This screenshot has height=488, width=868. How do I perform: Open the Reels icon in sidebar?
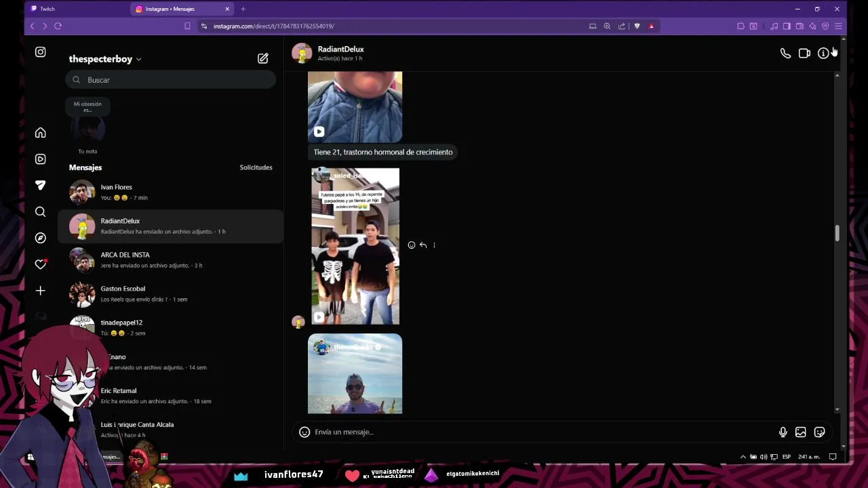pyautogui.click(x=41, y=159)
